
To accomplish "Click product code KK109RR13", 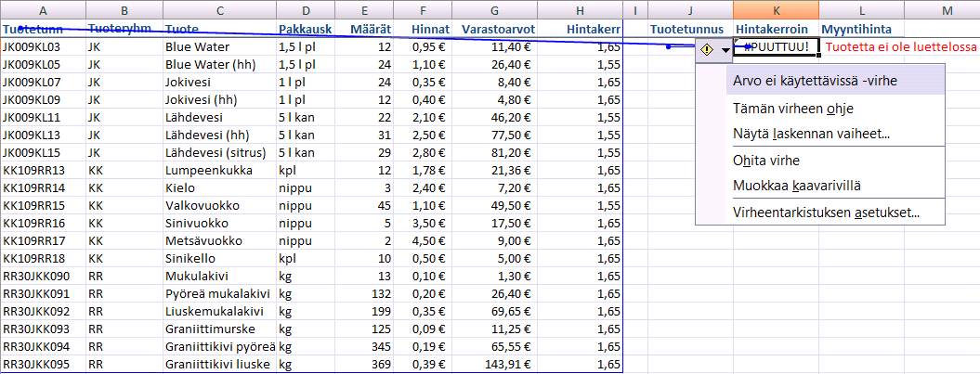I will tap(43, 171).
